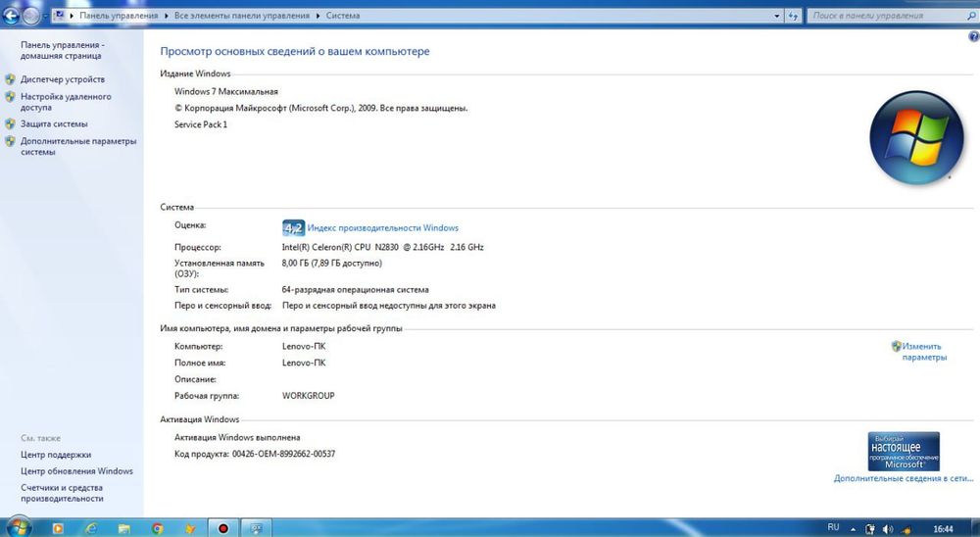
Task: Click the 'Service Pack 1' text
Action: tap(201, 124)
